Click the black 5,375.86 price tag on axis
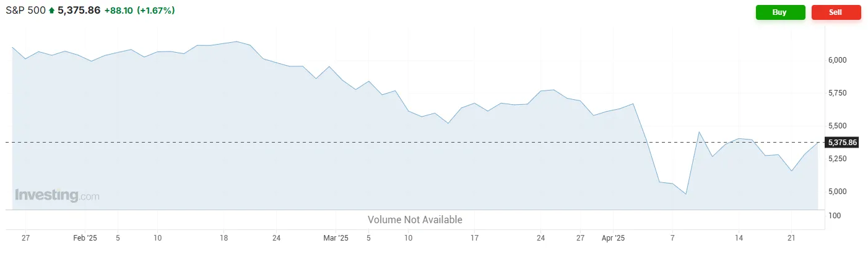This screenshot has height=253, width=868. point(843,143)
